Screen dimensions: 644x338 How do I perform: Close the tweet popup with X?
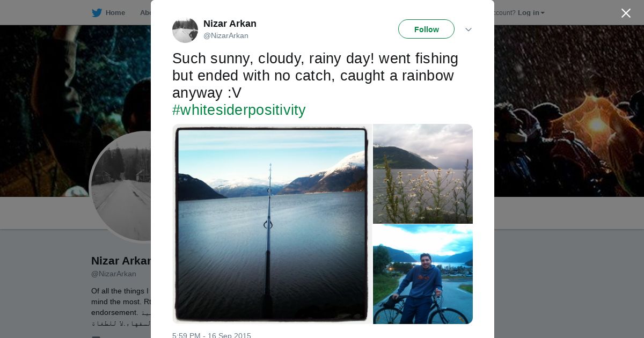(626, 13)
